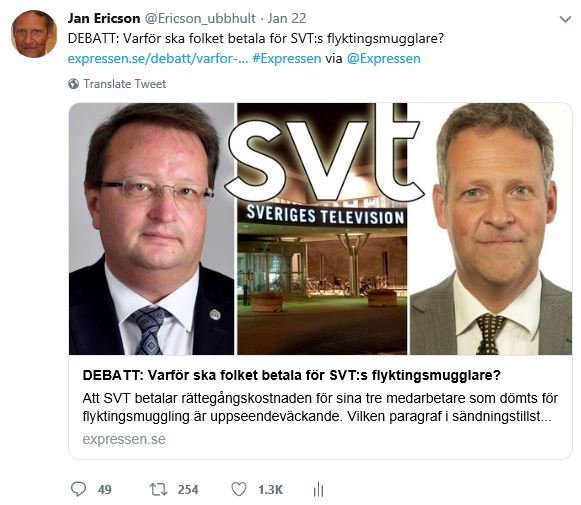Click the expressen.se domain in card
The width and height of the screenshot is (581, 505).
pos(124,439)
